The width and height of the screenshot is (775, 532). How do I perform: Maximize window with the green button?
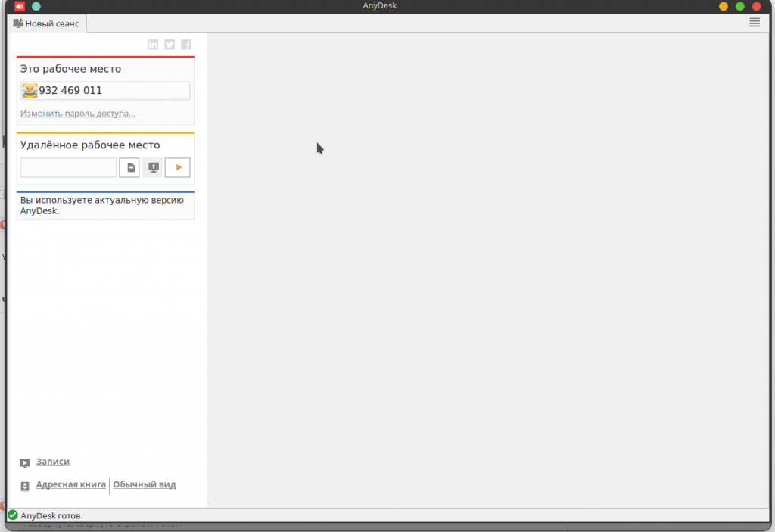[740, 6]
